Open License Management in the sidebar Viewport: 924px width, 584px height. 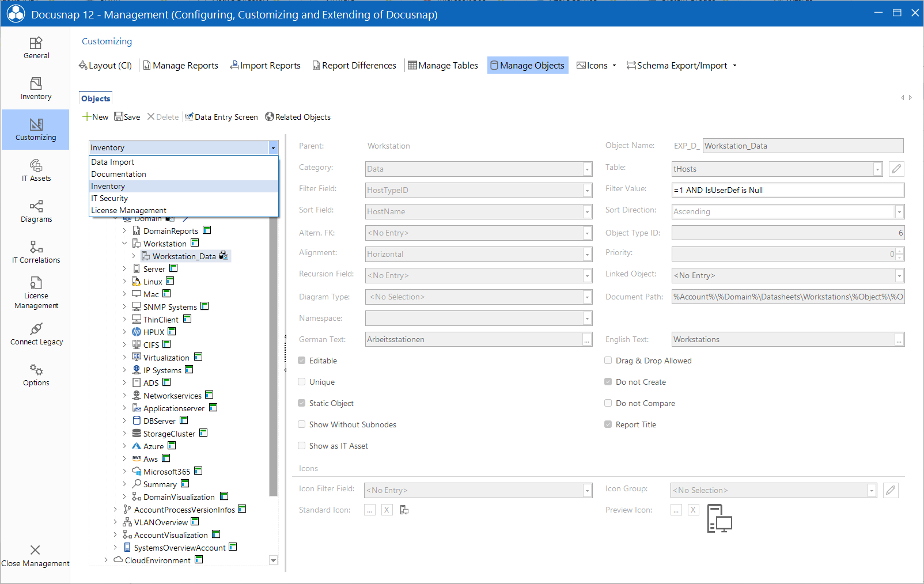pos(36,293)
